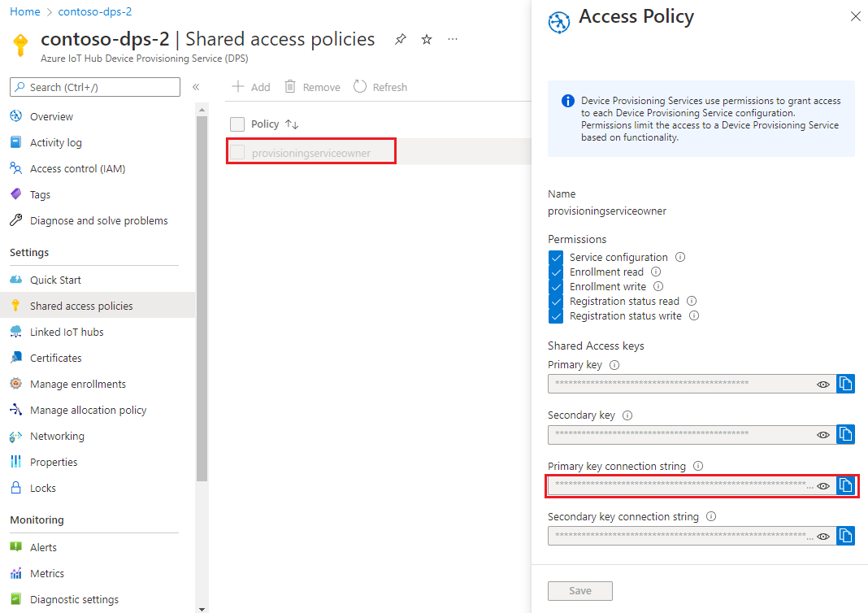Image resolution: width=868 pixels, height=613 pixels.
Task: Click the Tags icon
Action: click(16, 194)
